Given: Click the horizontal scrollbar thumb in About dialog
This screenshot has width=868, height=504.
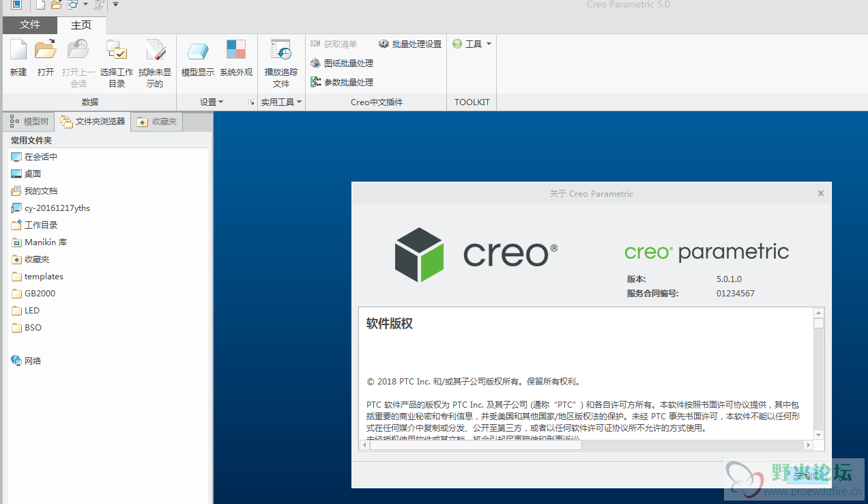Looking at the screenshot, I should [x=475, y=445].
